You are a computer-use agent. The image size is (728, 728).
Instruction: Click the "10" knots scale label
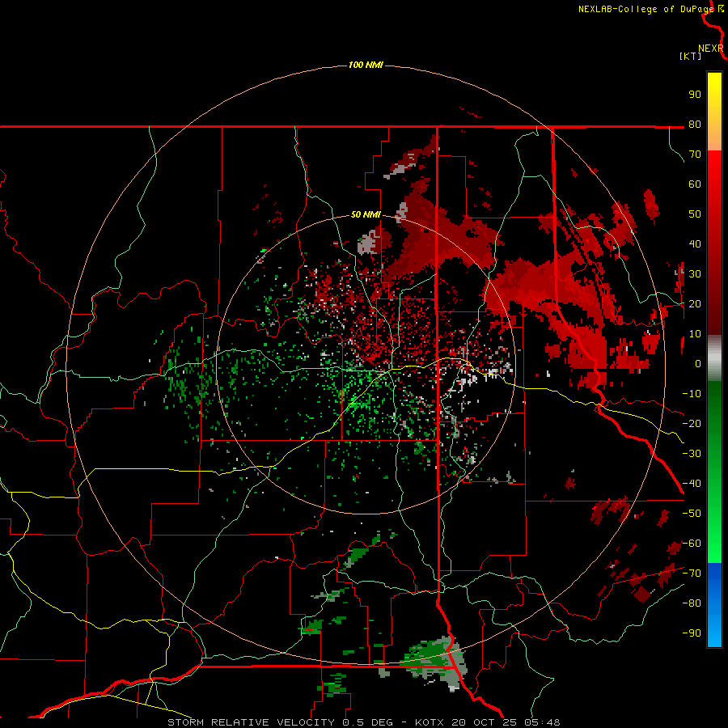pos(695,334)
